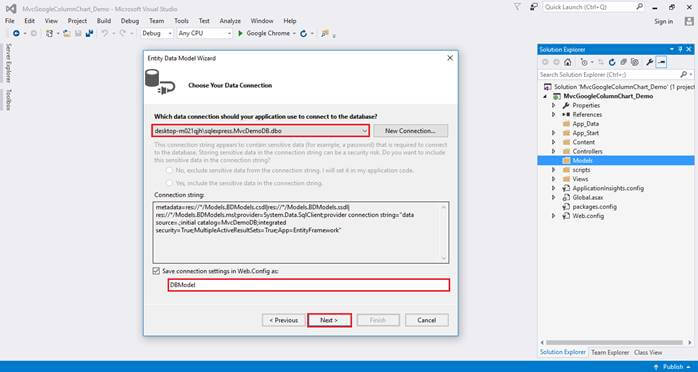
Task: Open the Google Chrome browser dropdown arrow
Action: point(295,33)
